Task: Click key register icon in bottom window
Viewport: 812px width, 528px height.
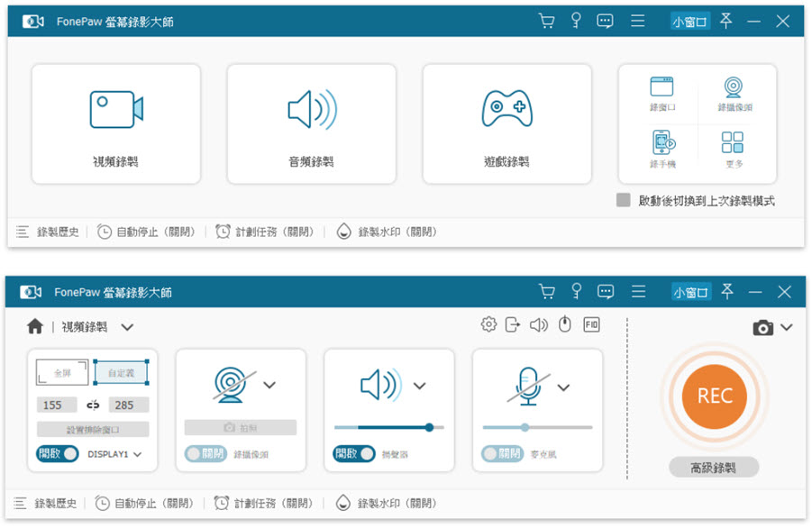Action: coord(577,291)
